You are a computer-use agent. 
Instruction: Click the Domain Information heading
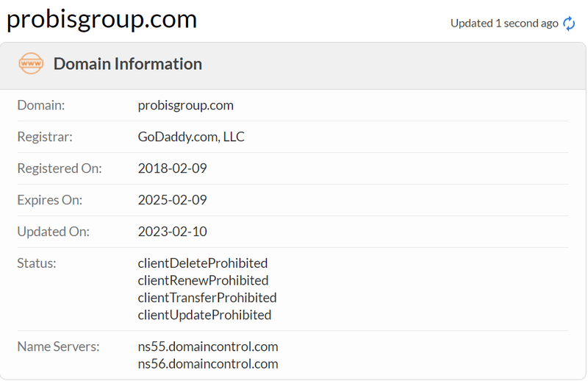(127, 64)
